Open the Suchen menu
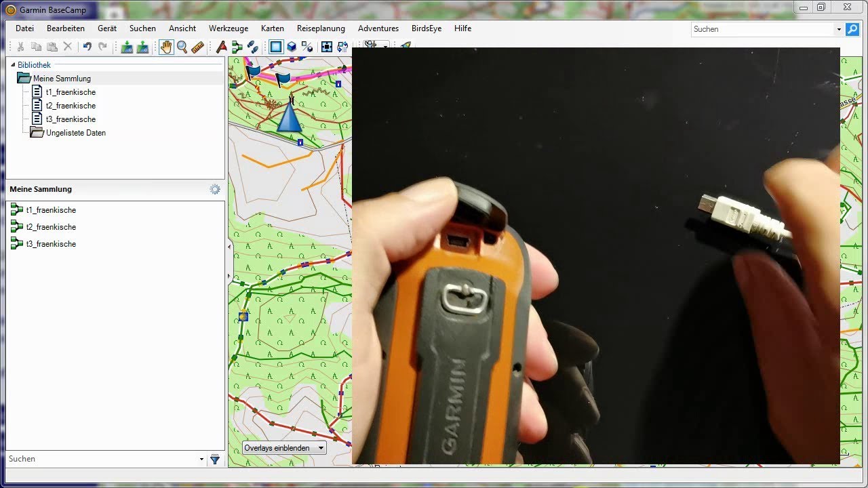This screenshot has height=488, width=868. point(142,28)
